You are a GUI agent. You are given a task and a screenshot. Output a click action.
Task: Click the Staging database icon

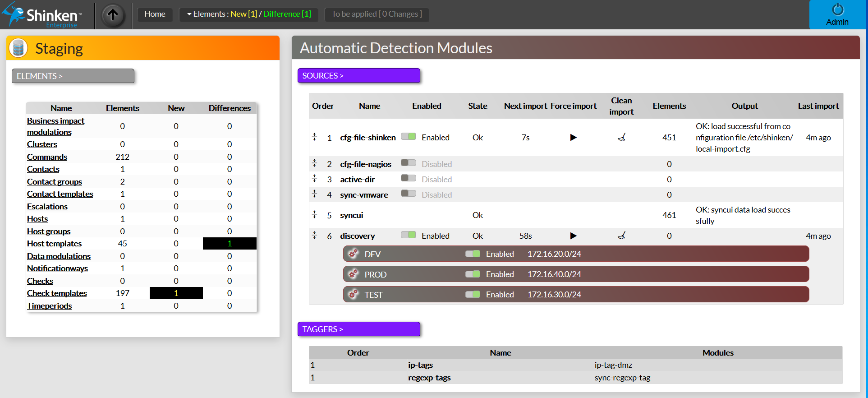pyautogui.click(x=18, y=48)
